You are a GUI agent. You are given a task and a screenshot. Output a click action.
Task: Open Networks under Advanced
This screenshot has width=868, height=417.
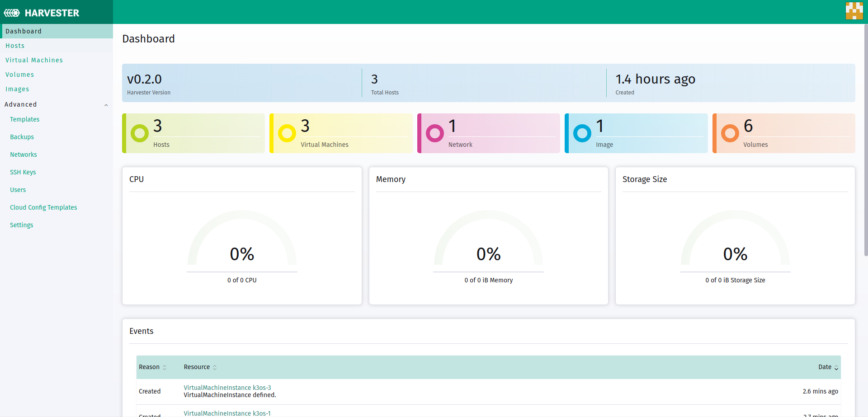point(23,154)
